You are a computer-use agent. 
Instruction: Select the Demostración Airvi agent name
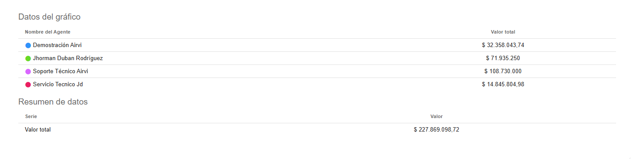coord(57,45)
